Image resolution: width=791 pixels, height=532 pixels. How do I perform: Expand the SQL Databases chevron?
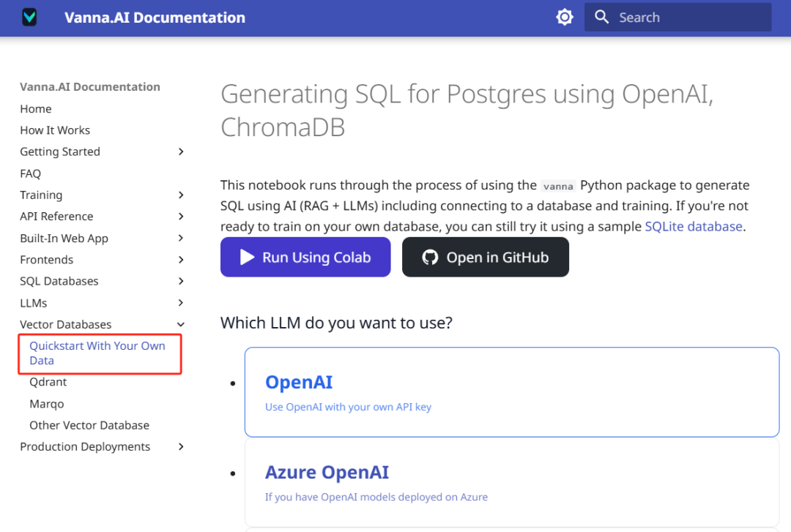(181, 281)
